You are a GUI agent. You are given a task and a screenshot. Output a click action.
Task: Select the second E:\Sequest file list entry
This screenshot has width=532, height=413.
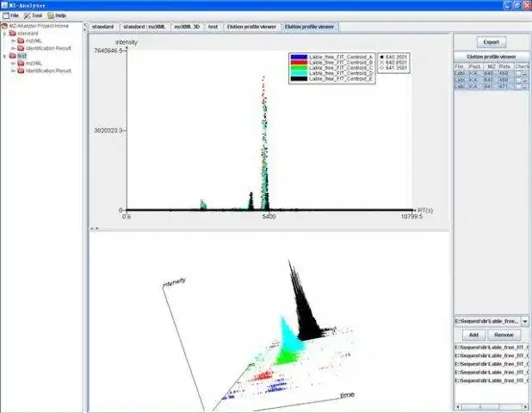(x=492, y=355)
